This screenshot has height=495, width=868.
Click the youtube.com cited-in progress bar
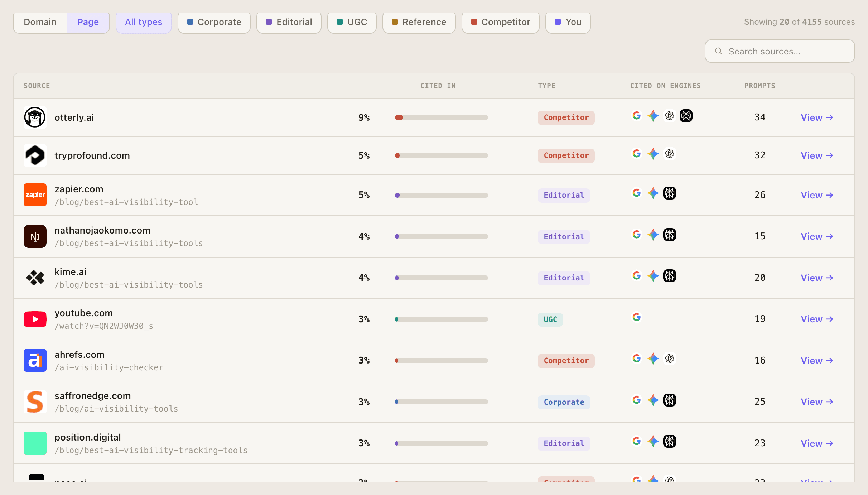tap(441, 319)
